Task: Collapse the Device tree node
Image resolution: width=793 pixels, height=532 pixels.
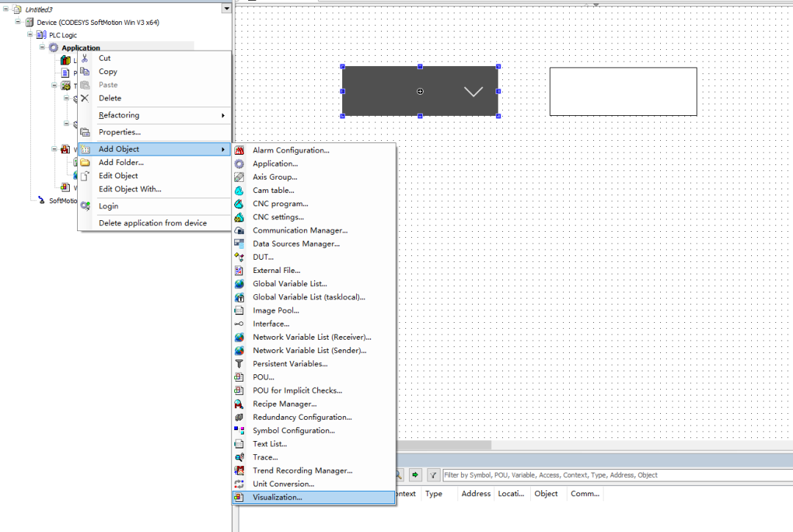Action: (18, 22)
